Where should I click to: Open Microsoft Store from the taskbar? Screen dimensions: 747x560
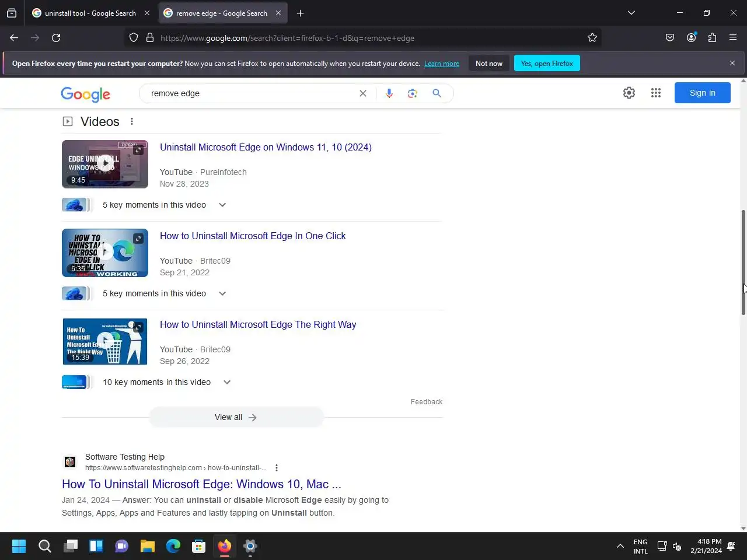coord(199,546)
